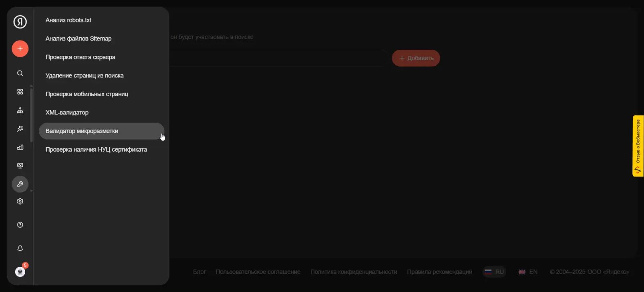Open the four-squares dashboard sidebar icon
The width and height of the screenshot is (644, 292).
coord(20,92)
